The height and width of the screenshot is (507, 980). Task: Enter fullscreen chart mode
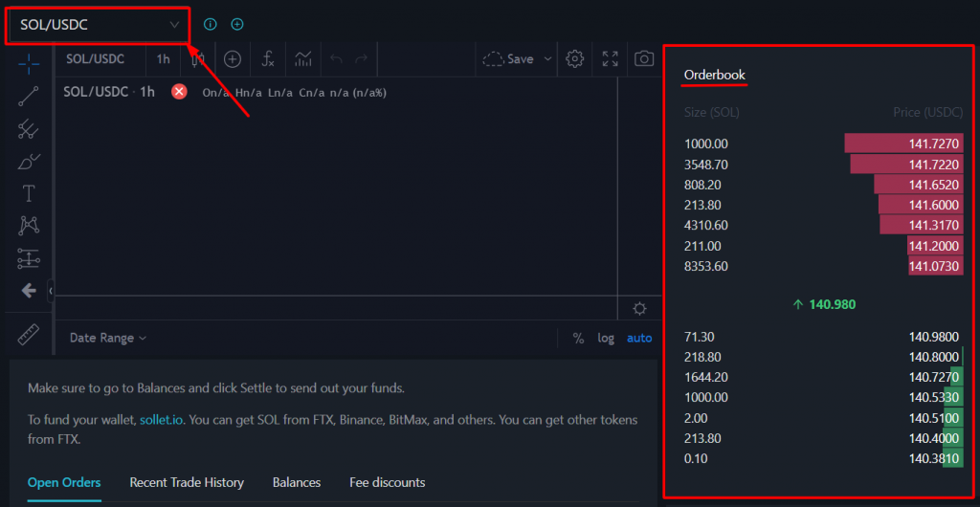click(610, 59)
